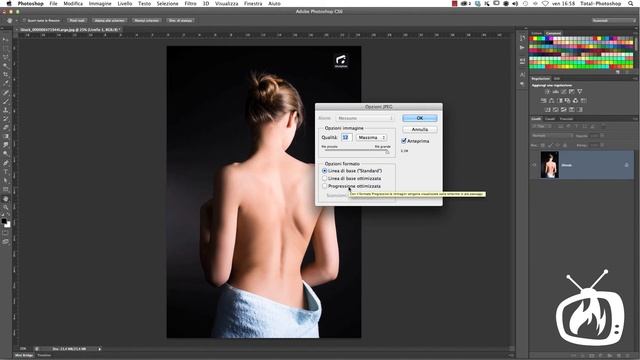
Task: Open the disabled Alone (matte) dropdown
Action: [364, 118]
